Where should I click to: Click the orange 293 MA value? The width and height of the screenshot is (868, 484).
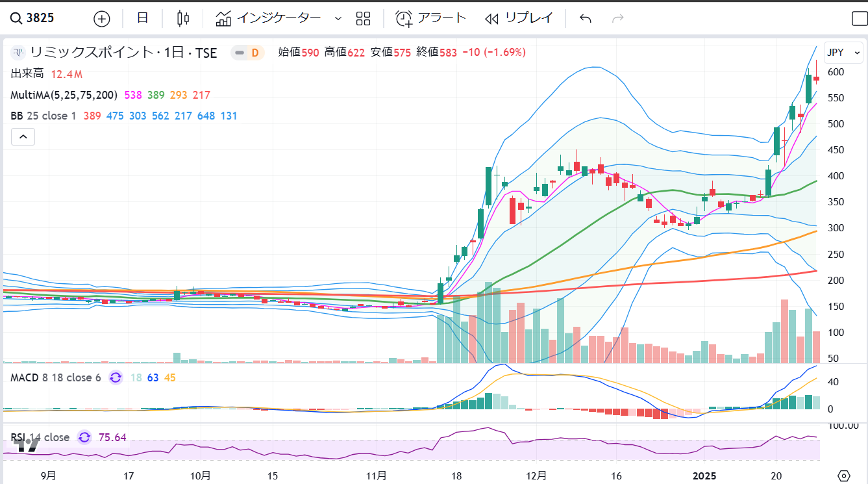click(x=179, y=95)
